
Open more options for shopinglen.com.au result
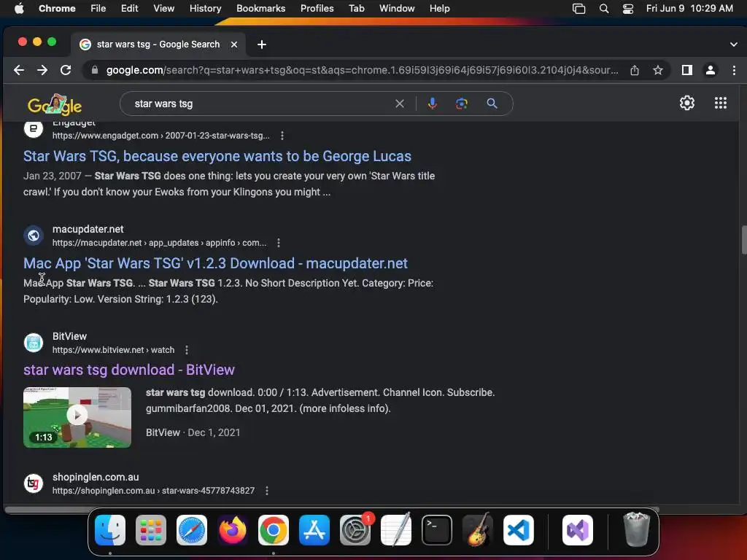(267, 491)
